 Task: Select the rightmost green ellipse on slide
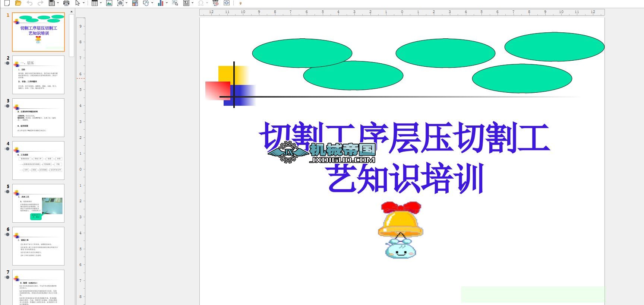click(x=554, y=47)
